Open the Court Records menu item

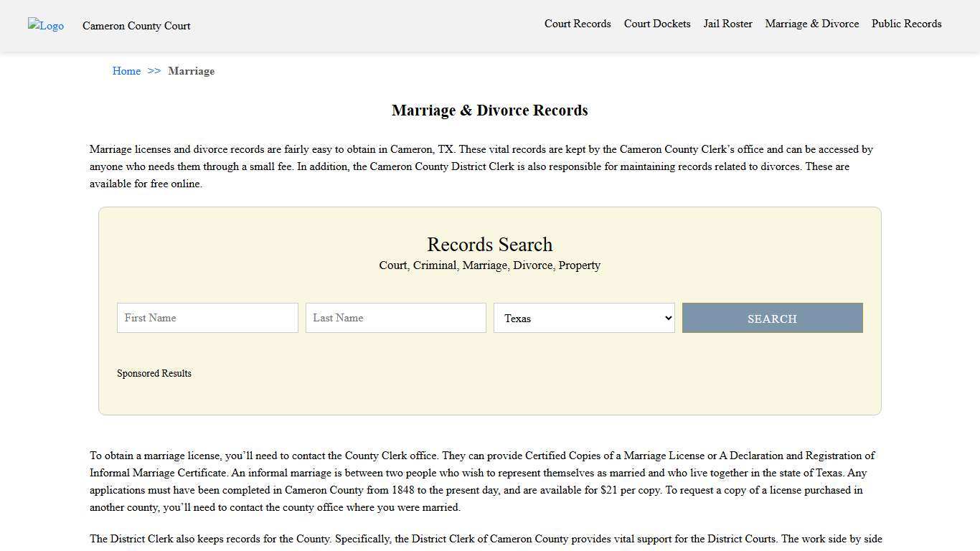coord(578,24)
